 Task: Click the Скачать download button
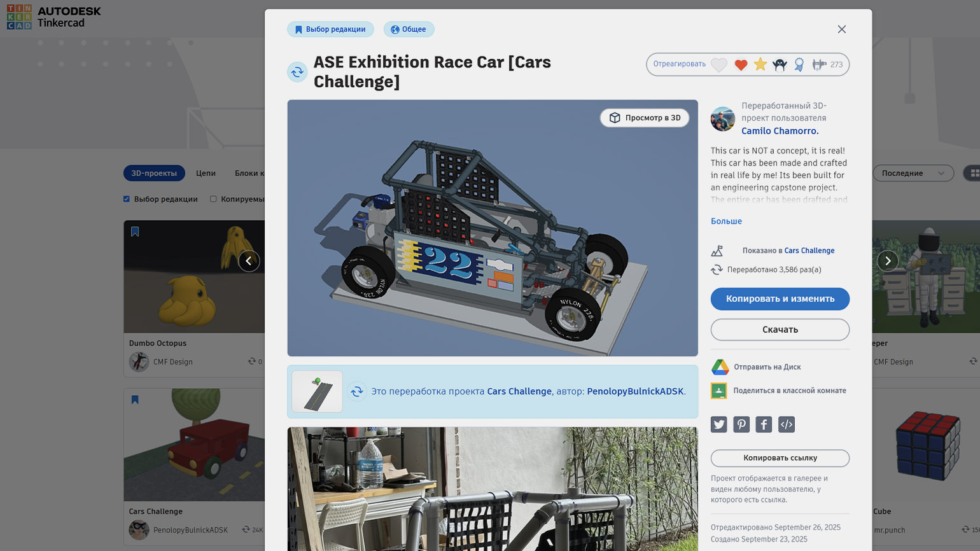click(x=780, y=330)
